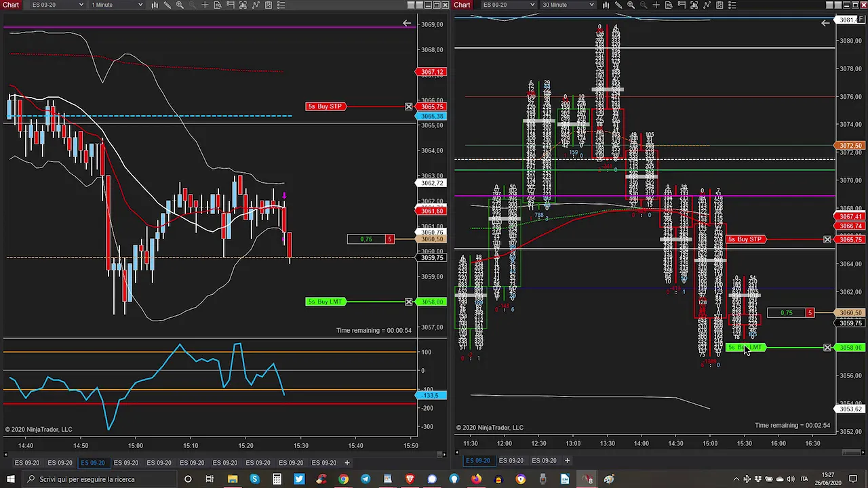Show data box in left chart

click(218, 5)
